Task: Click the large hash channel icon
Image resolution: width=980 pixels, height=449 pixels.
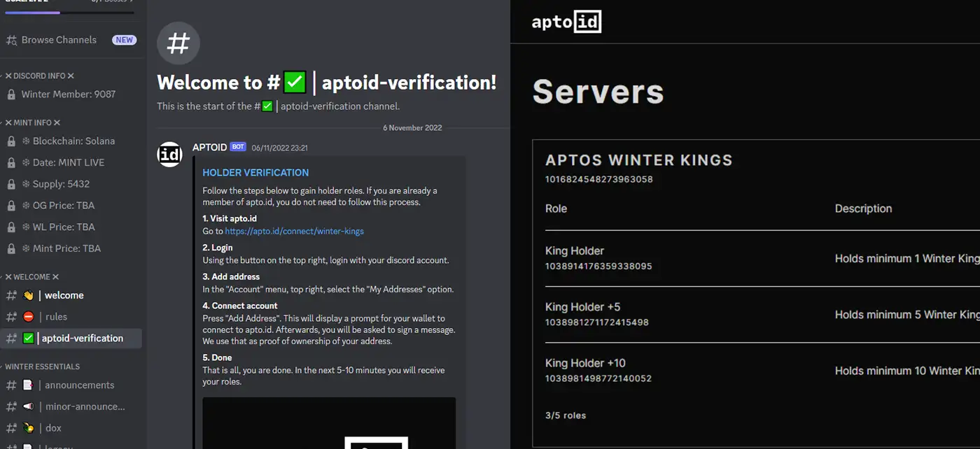Action: tap(178, 43)
